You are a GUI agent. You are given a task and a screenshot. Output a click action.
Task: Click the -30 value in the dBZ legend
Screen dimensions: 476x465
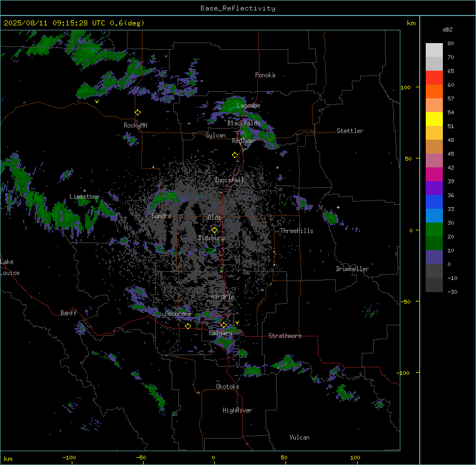pos(452,292)
